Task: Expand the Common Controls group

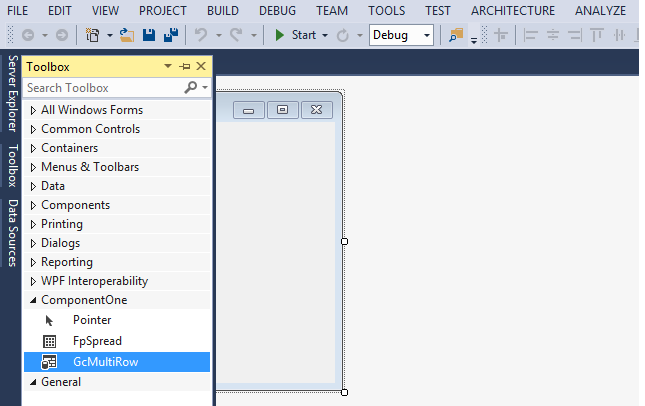Action: tap(33, 129)
